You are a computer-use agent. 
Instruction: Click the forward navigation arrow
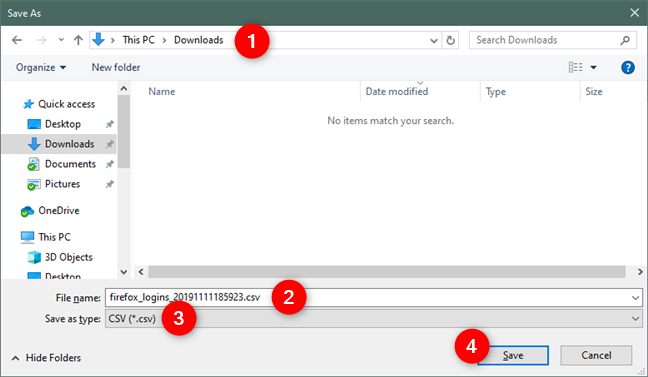point(41,40)
